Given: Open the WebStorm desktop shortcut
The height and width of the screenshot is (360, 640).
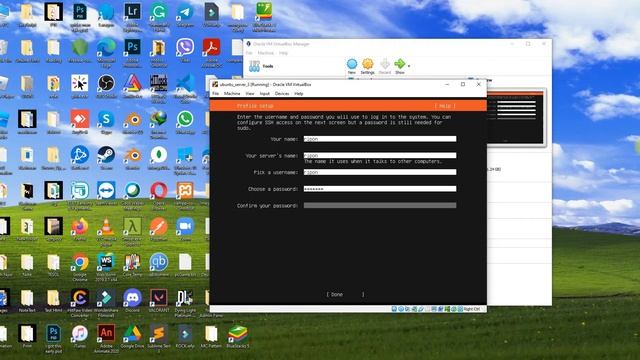Looking at the screenshot, I should coord(106,267).
